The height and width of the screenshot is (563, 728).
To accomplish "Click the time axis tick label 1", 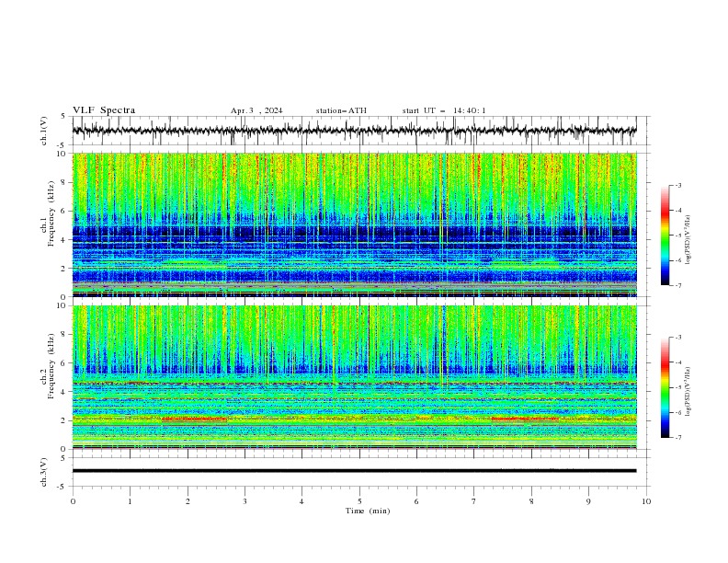I will pyautogui.click(x=130, y=501).
